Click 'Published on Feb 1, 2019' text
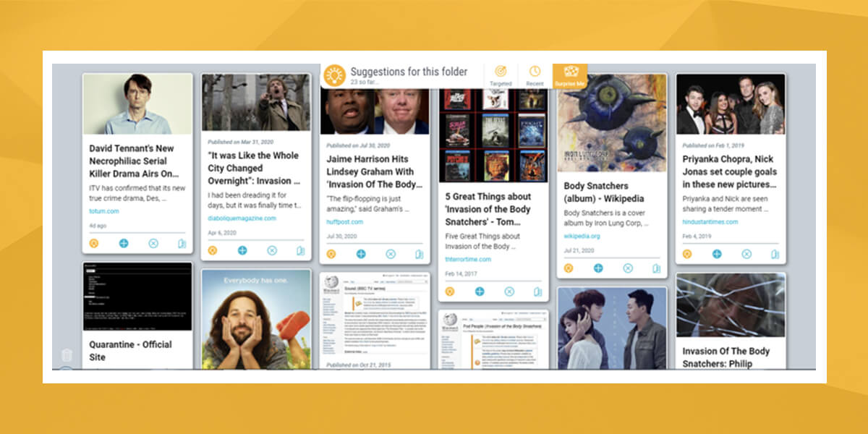 715,145
